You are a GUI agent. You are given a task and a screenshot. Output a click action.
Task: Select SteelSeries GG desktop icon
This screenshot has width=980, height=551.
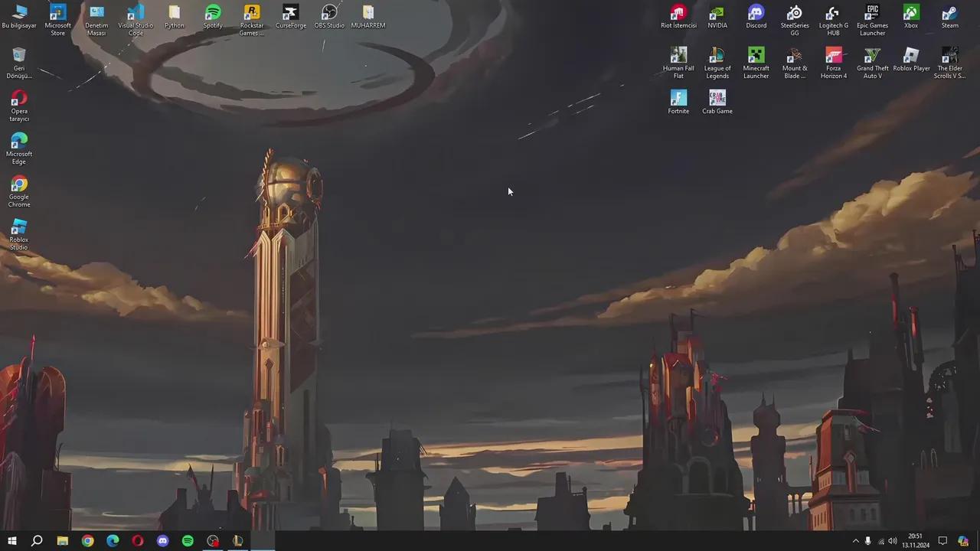(x=795, y=21)
